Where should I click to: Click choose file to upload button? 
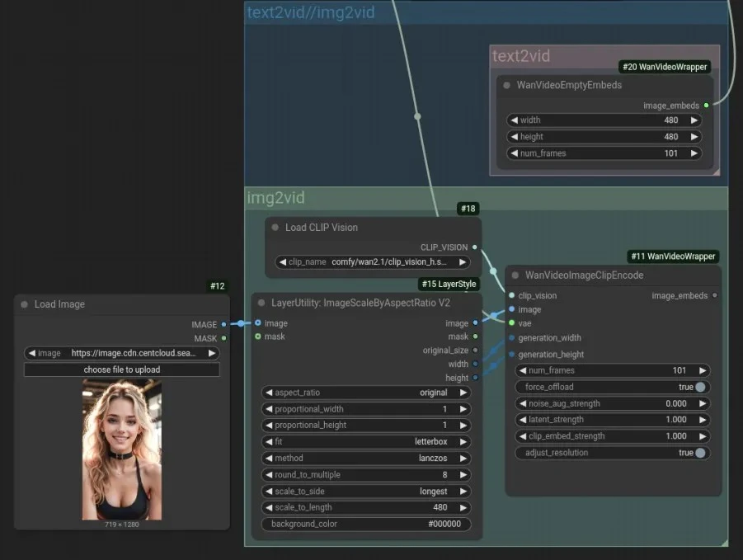pyautogui.click(x=122, y=369)
